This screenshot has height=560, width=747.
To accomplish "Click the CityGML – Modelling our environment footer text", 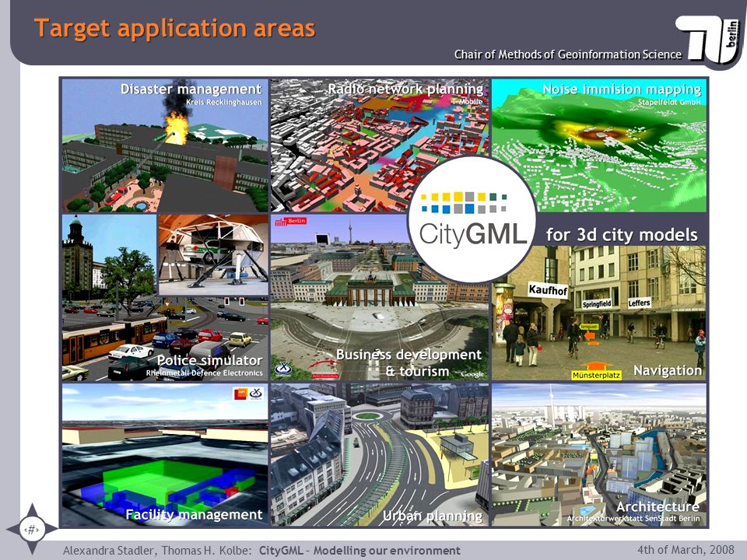I will click(x=359, y=551).
